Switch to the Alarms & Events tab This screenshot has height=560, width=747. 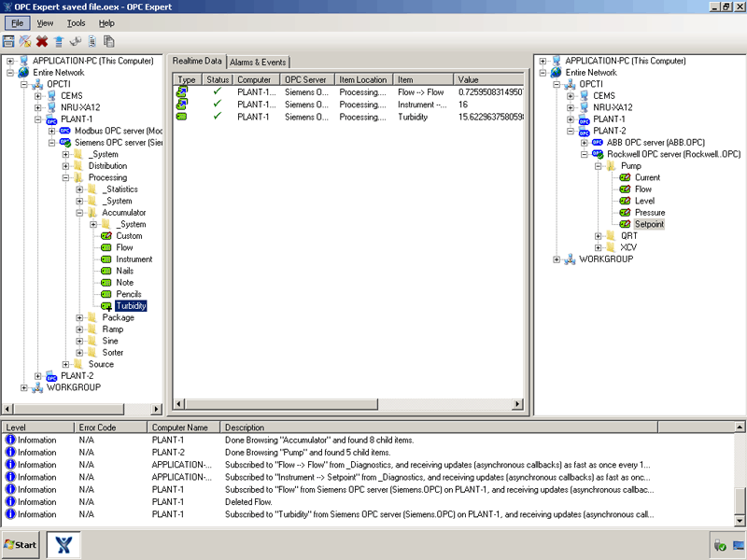tap(258, 62)
